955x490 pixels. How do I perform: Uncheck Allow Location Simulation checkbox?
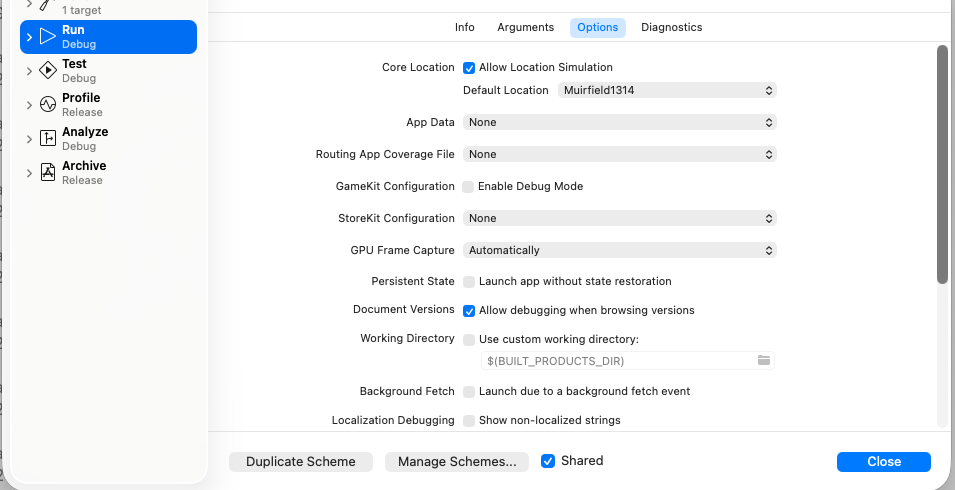coord(469,68)
